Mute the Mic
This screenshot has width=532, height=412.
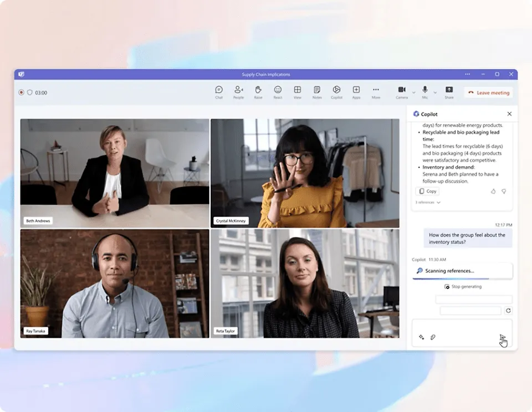click(x=425, y=92)
